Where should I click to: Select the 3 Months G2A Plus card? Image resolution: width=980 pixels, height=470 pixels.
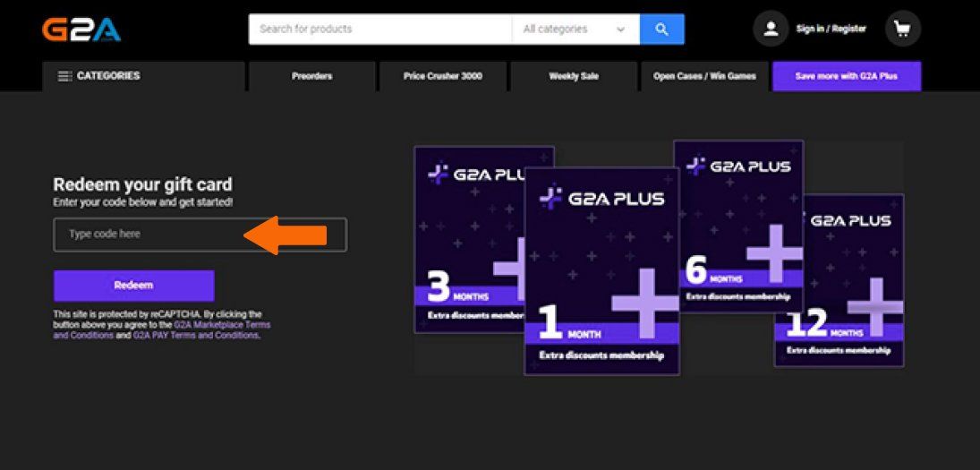[x=469, y=239]
